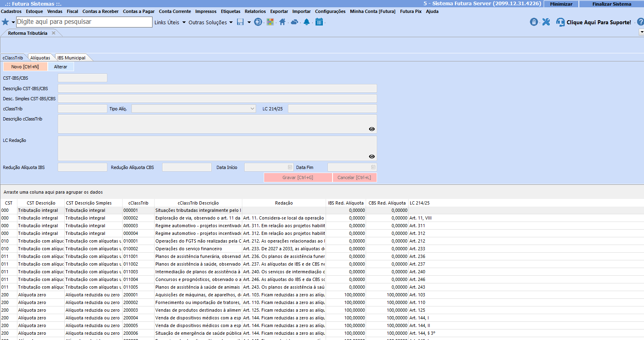Screen dimensions: 644x340
Task: Click the search field 'Digite aqui para pesquisar'
Action: 84,22
